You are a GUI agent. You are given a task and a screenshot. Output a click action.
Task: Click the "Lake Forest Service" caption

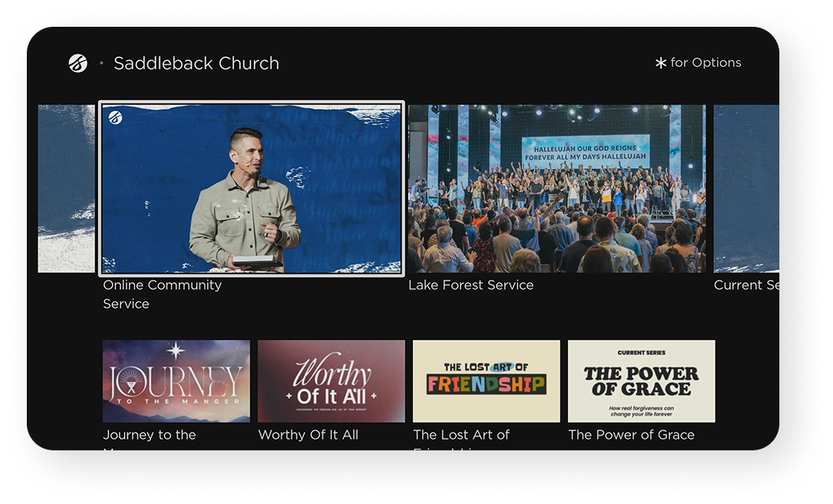[470, 285]
